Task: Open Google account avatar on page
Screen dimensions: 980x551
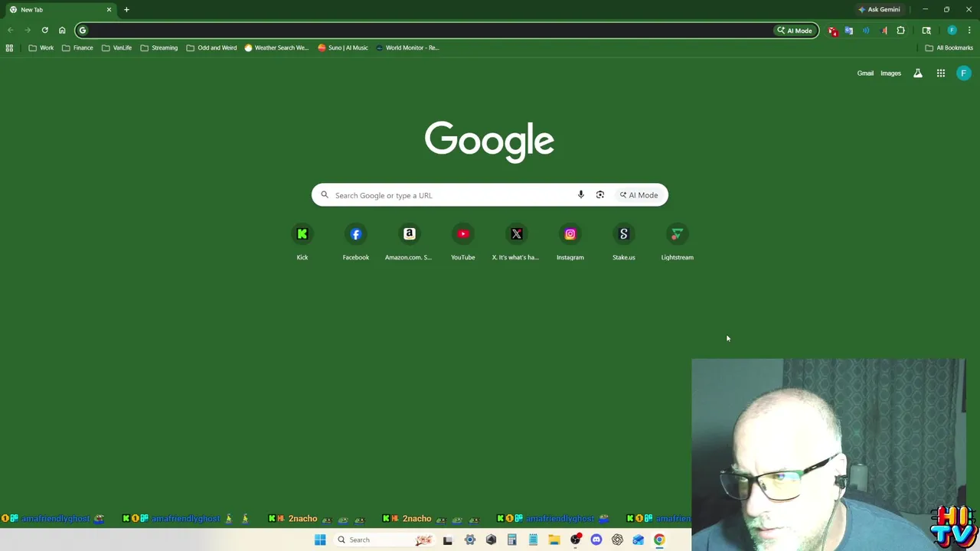Action: coord(964,73)
